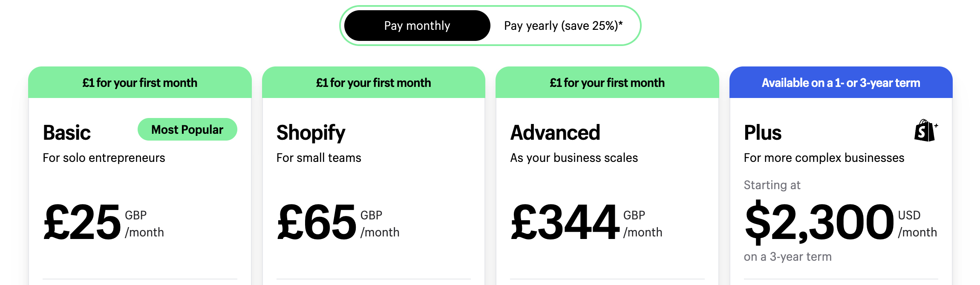The height and width of the screenshot is (285, 980).
Task: Switch billing to Pay monthly
Action: pyautogui.click(x=417, y=26)
